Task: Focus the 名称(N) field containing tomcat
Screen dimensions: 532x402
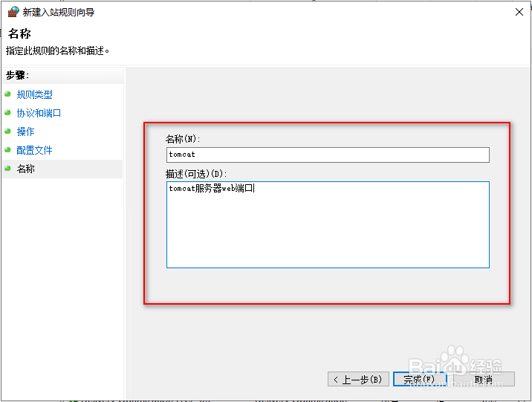Action: (328, 155)
